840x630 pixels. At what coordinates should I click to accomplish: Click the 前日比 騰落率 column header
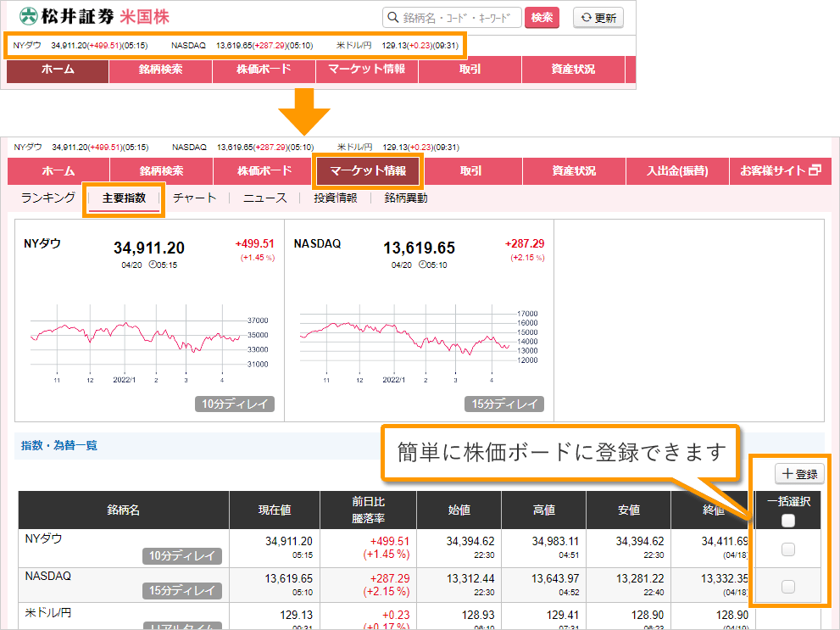[369, 510]
